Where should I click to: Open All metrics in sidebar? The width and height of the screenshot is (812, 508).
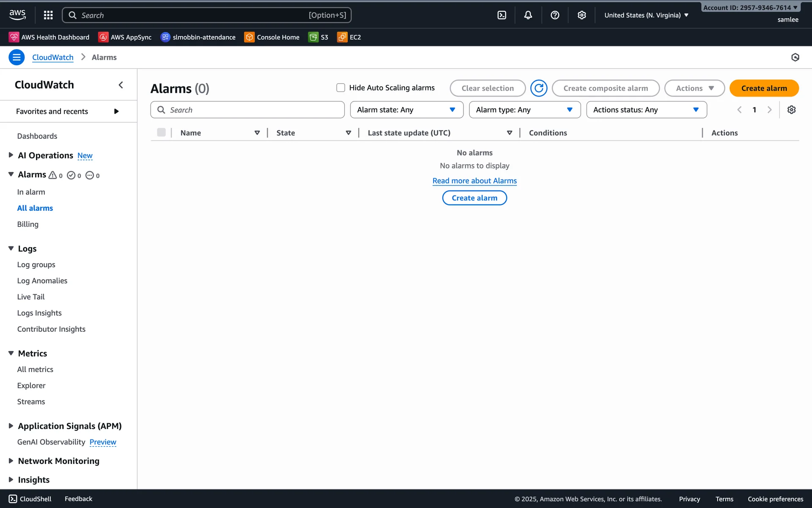pyautogui.click(x=35, y=370)
